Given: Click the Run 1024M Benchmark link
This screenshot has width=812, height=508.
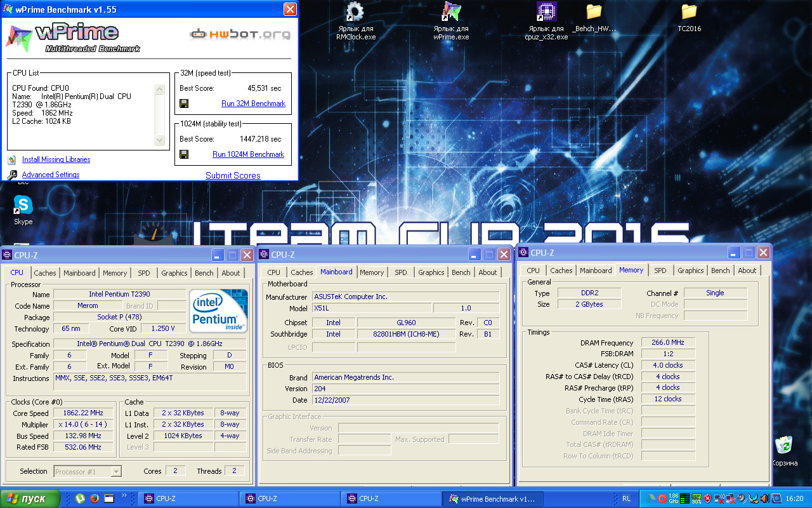Looking at the screenshot, I should (x=248, y=154).
